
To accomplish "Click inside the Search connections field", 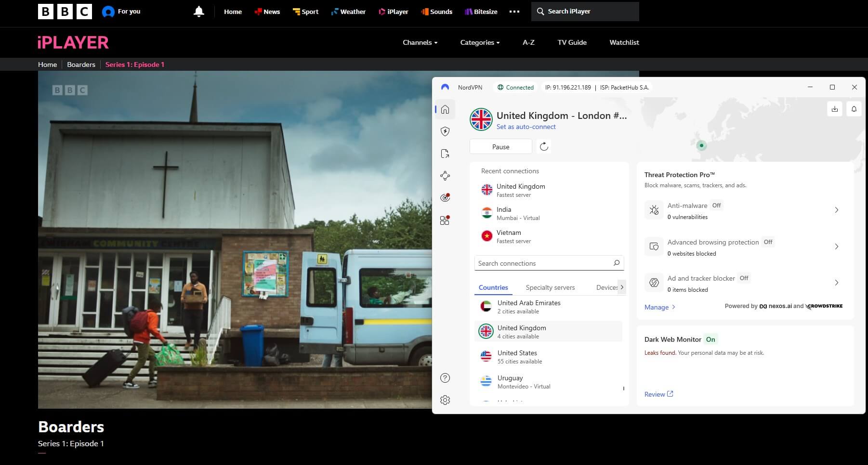I will [539, 263].
